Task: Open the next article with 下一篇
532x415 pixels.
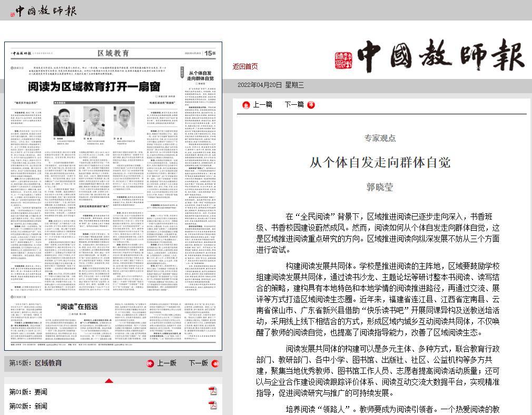Action: click(294, 104)
